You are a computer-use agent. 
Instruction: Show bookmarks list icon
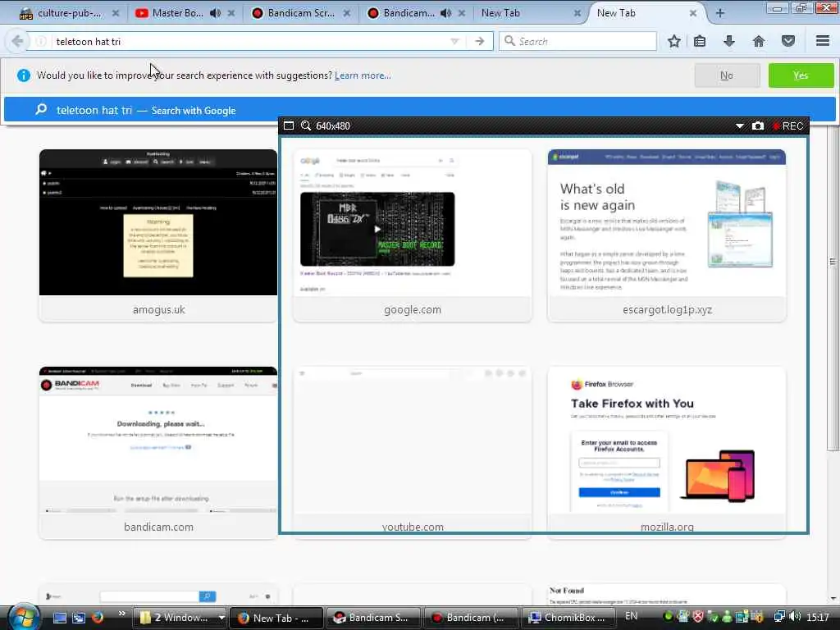coord(700,41)
